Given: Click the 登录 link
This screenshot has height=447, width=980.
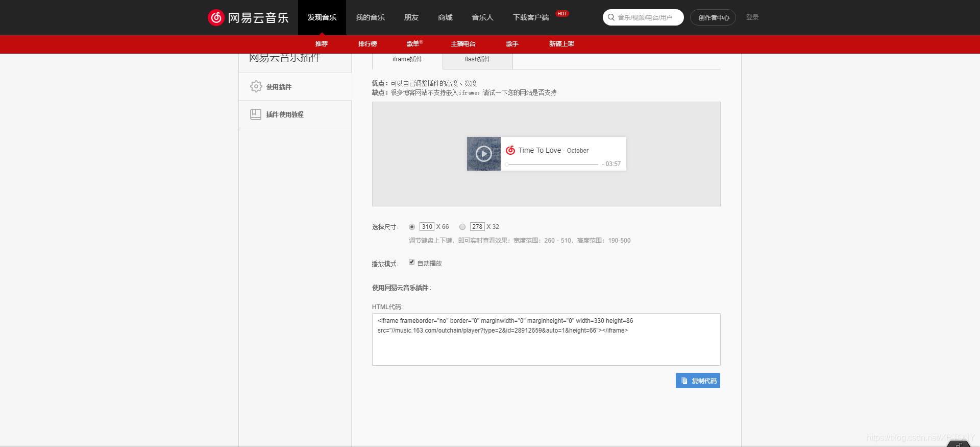Looking at the screenshot, I should pyautogui.click(x=752, y=17).
